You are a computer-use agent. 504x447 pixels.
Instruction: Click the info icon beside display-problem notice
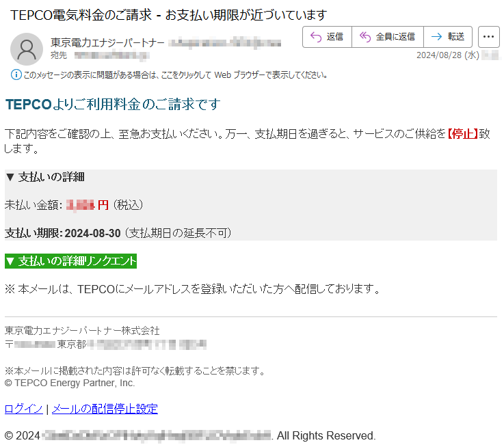tap(16, 75)
